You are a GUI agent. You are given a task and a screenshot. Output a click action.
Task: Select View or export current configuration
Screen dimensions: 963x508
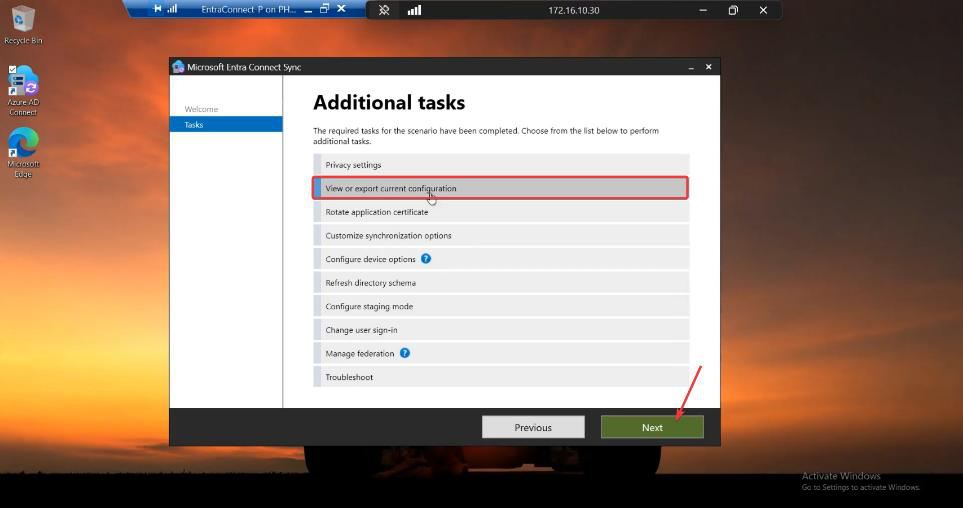(501, 188)
